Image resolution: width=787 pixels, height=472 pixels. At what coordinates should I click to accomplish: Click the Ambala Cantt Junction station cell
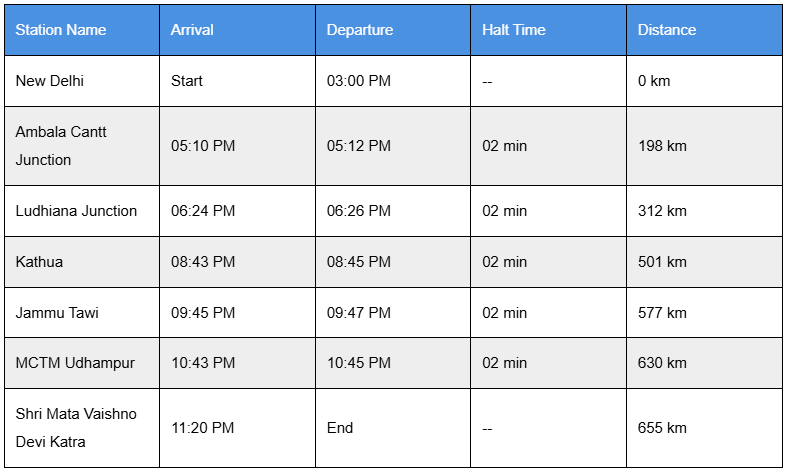coord(61,146)
